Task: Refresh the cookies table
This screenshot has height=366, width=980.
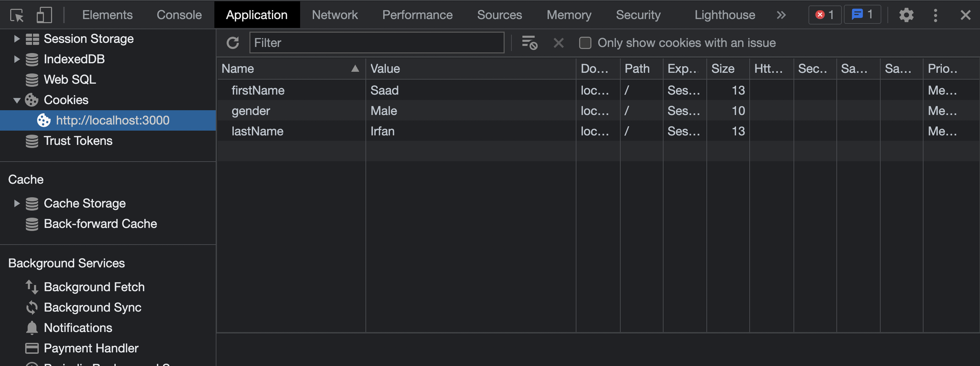Action: (233, 43)
